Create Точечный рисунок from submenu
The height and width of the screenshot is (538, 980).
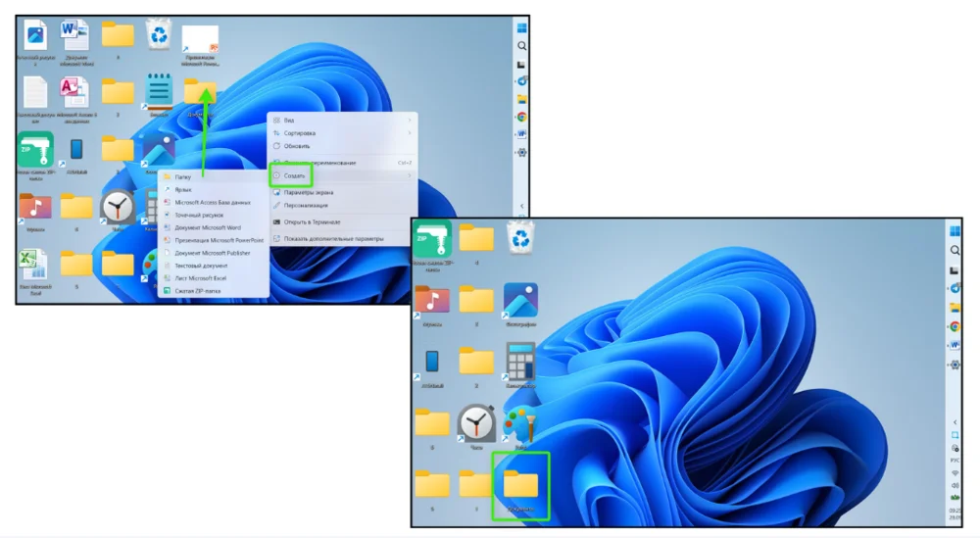[214, 215]
